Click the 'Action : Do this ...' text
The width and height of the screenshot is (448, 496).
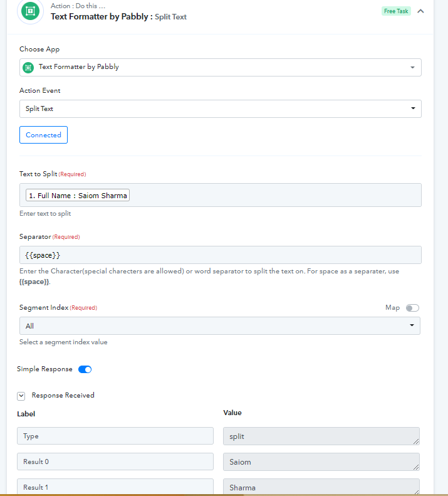(78, 6)
